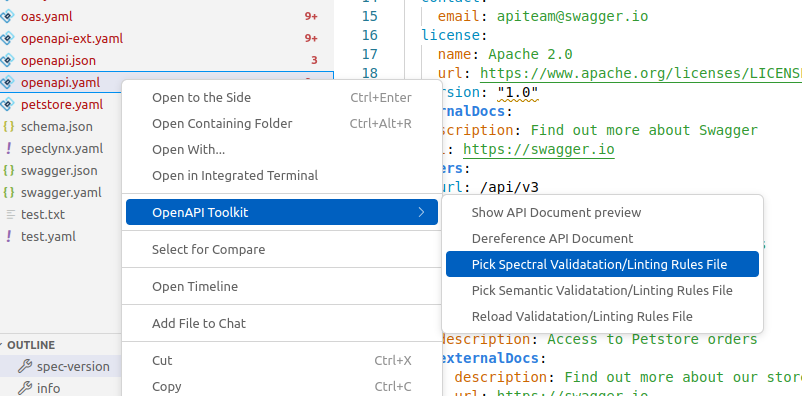
Task: Open test.yaml in the explorer
Action: [x=48, y=237]
